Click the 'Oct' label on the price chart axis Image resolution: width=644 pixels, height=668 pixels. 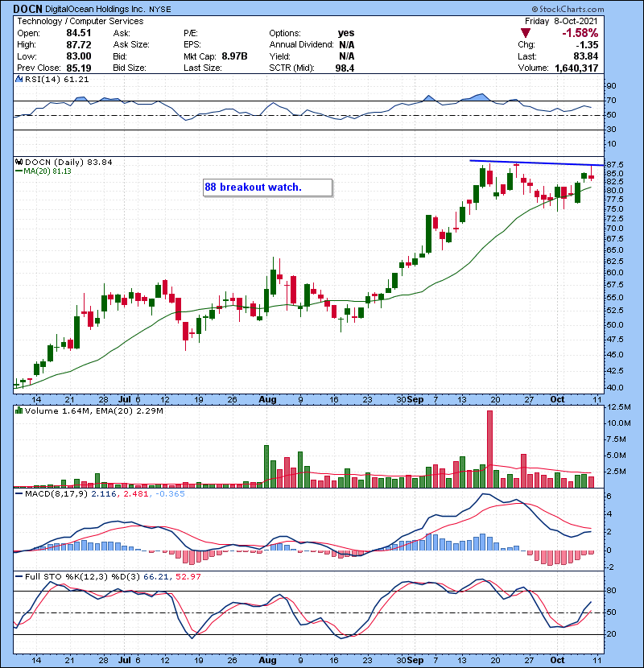[557, 400]
